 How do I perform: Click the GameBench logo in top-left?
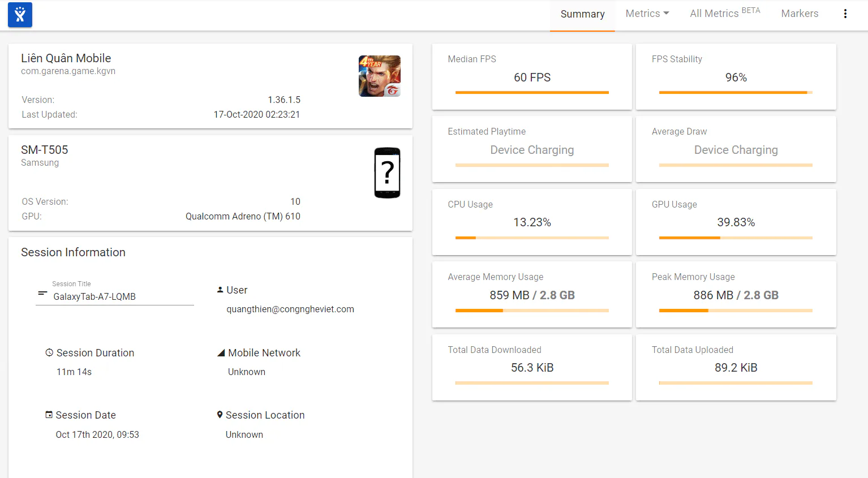coord(20,15)
